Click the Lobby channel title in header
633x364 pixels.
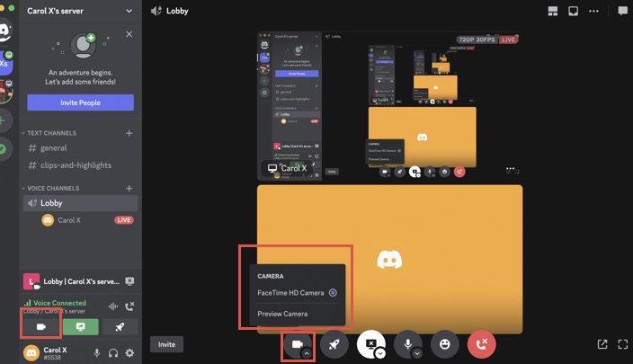pos(177,11)
